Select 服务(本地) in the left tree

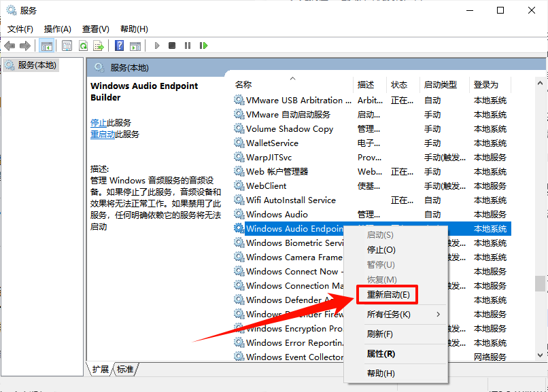coord(37,65)
